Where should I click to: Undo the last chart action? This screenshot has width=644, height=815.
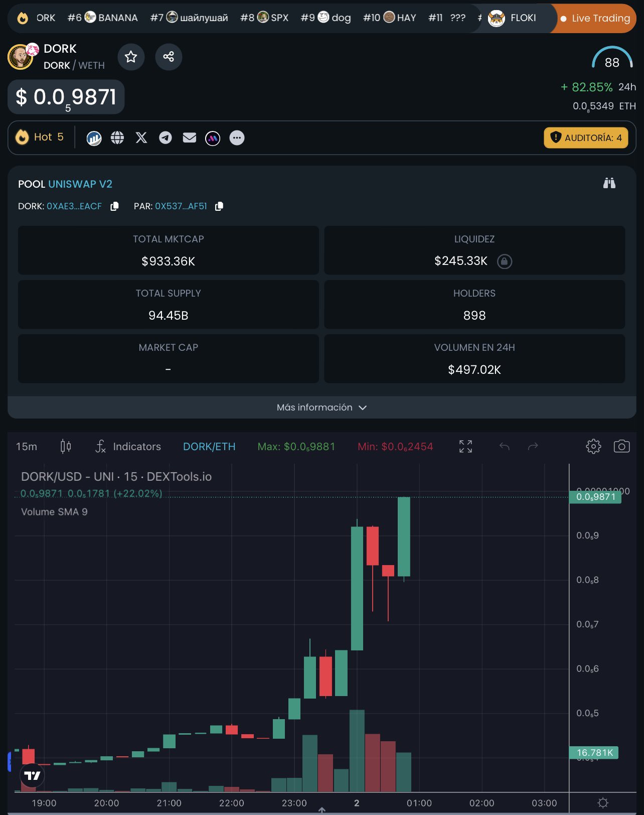[x=505, y=446]
